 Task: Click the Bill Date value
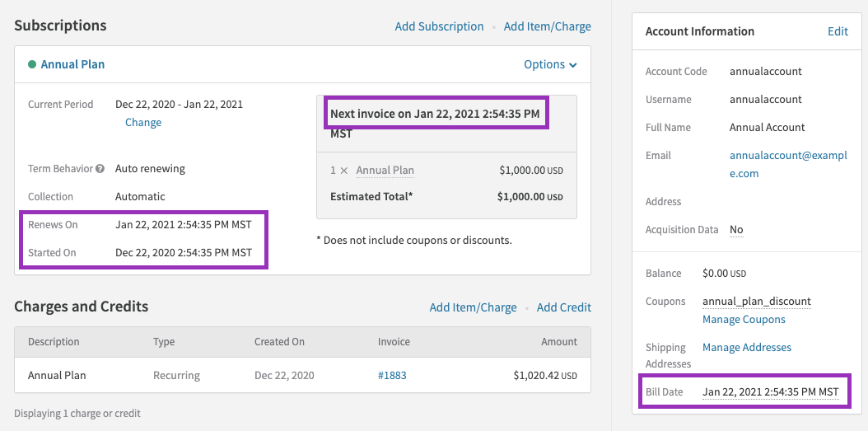[770, 392]
